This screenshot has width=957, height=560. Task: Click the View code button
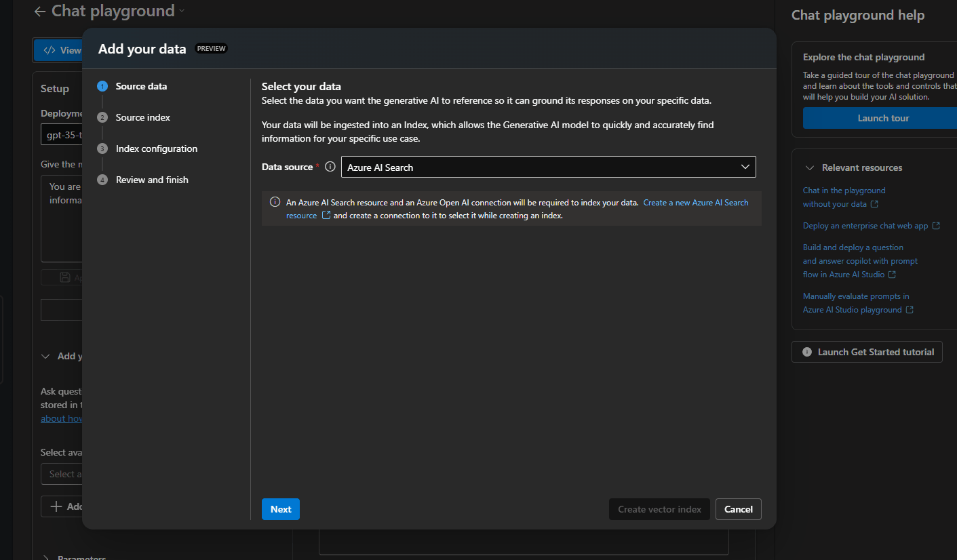click(x=58, y=50)
